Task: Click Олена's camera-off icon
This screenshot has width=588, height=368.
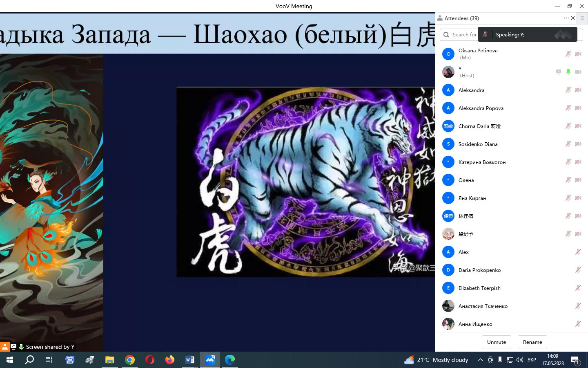Action: (x=578, y=180)
